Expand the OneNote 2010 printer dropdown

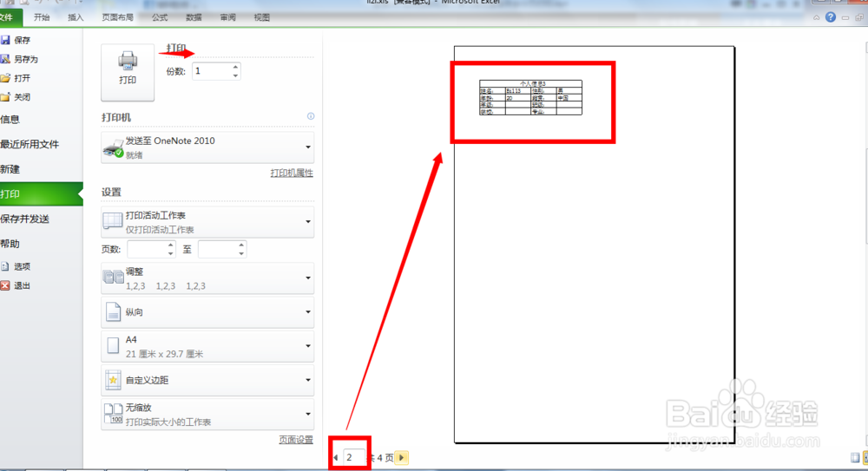(x=207, y=147)
